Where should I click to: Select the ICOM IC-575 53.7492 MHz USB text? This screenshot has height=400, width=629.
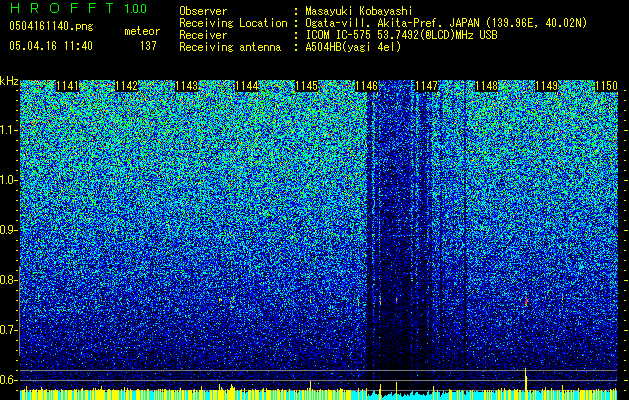401,35
